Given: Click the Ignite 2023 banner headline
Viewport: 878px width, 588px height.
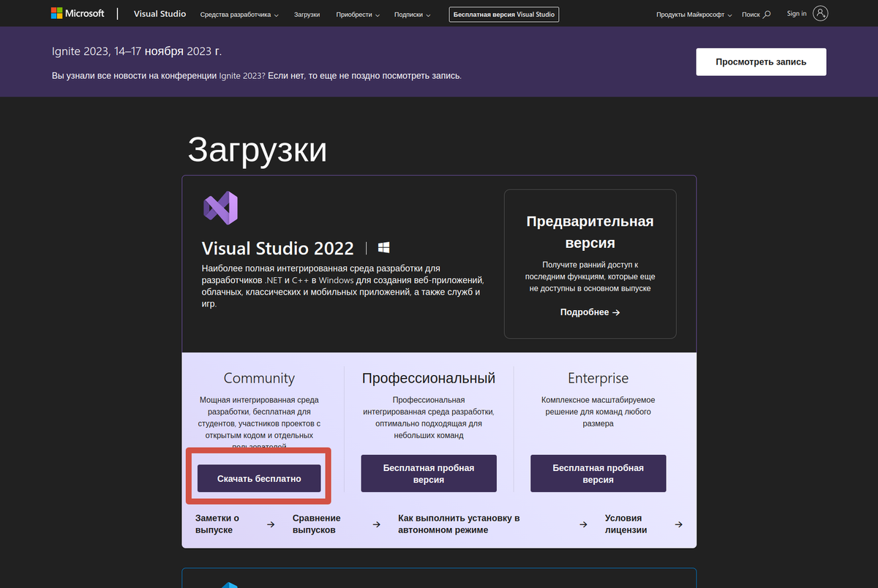Looking at the screenshot, I should pos(137,51).
